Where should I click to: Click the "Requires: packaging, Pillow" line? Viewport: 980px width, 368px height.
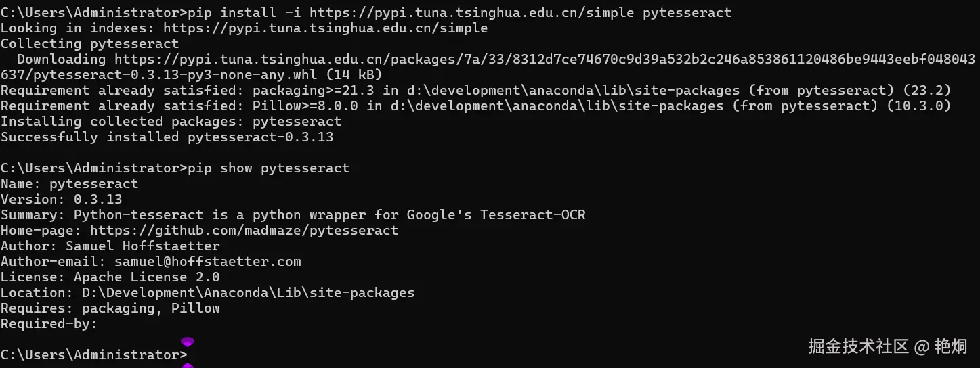tap(110, 308)
